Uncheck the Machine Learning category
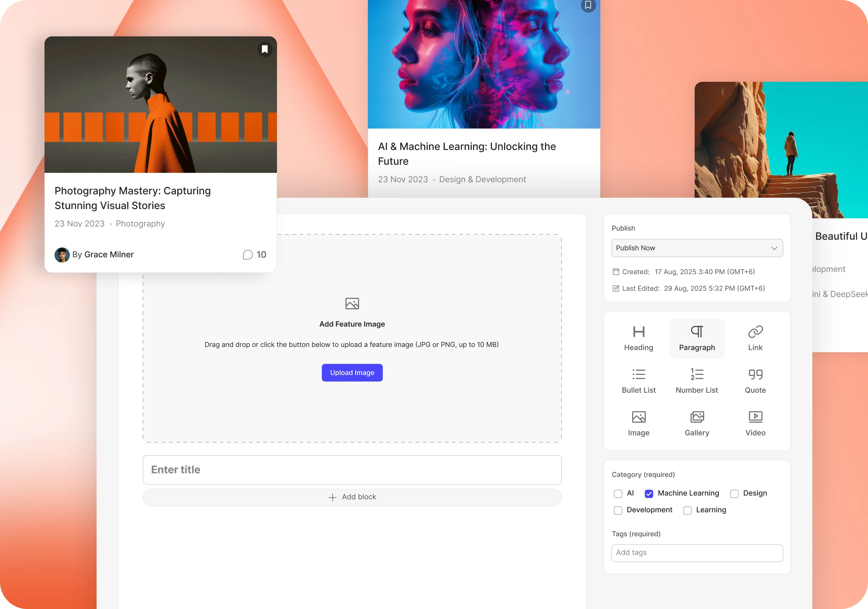 (649, 493)
